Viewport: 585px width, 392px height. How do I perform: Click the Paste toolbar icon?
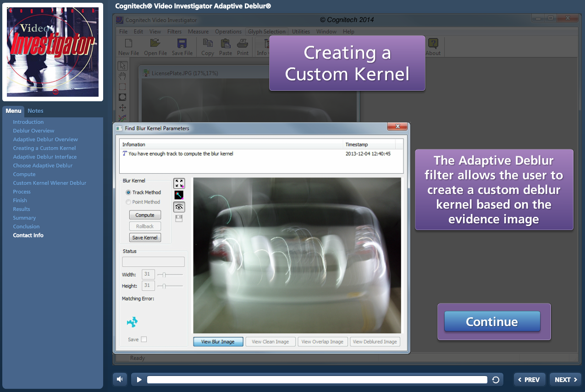[225, 44]
